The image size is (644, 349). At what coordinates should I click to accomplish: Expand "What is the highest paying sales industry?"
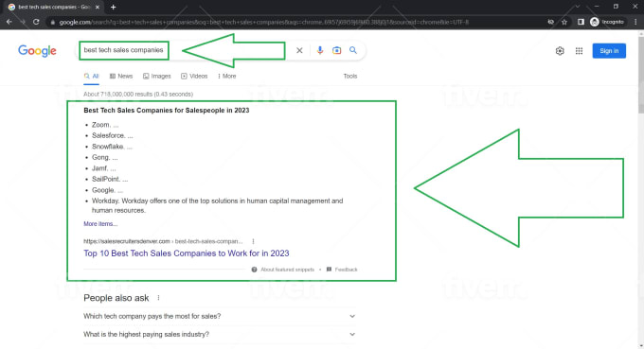pos(220,334)
